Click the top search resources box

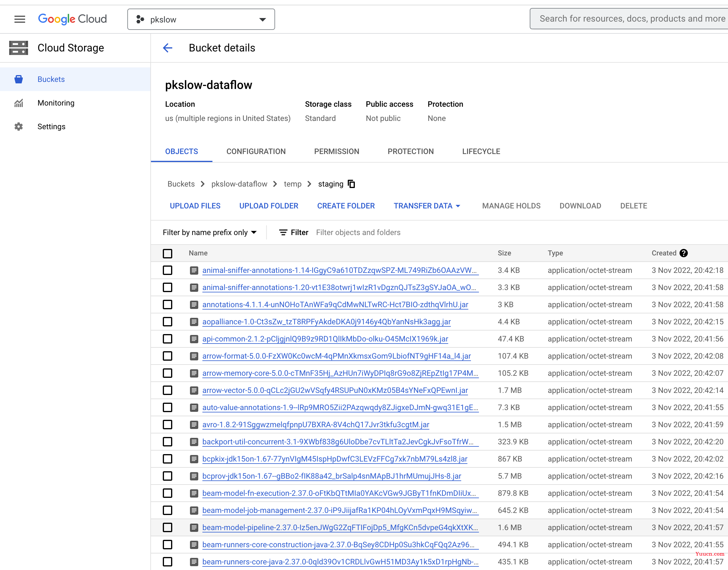[629, 19]
